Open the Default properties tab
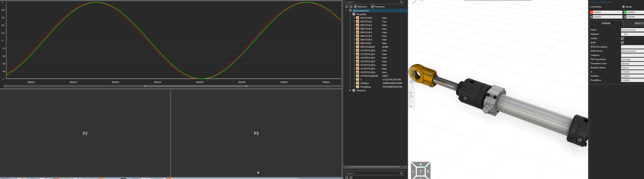Image resolution: width=644 pixels, height=179 pixels. coord(606,23)
